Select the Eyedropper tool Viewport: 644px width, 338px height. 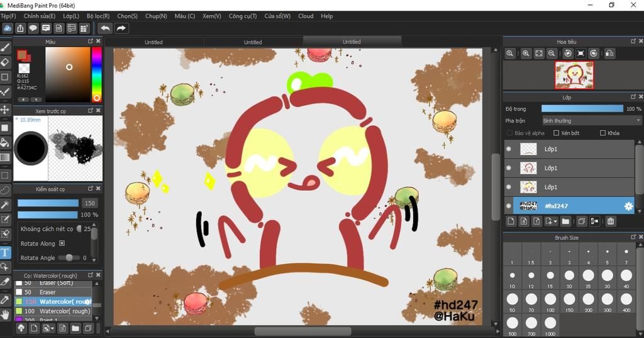[x=5, y=299]
